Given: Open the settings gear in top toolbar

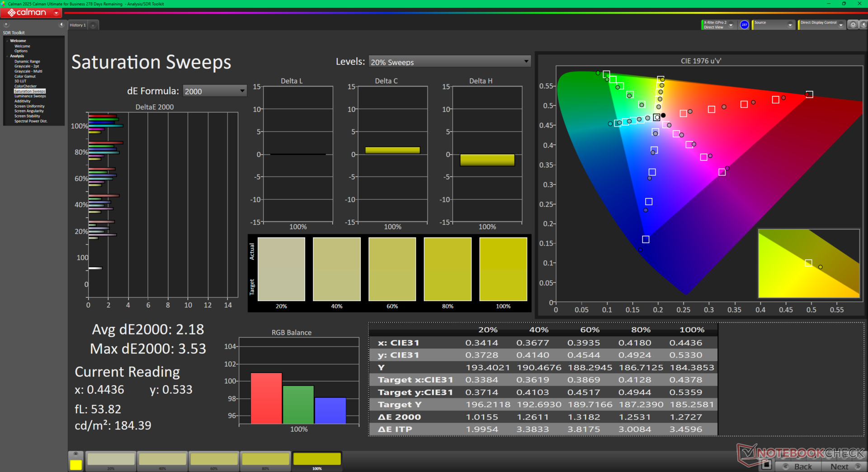Looking at the screenshot, I should click(853, 25).
